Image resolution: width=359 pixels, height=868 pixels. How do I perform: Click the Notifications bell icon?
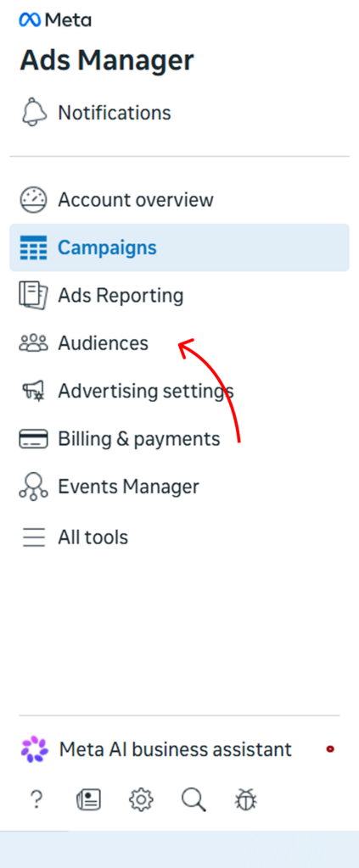33,113
